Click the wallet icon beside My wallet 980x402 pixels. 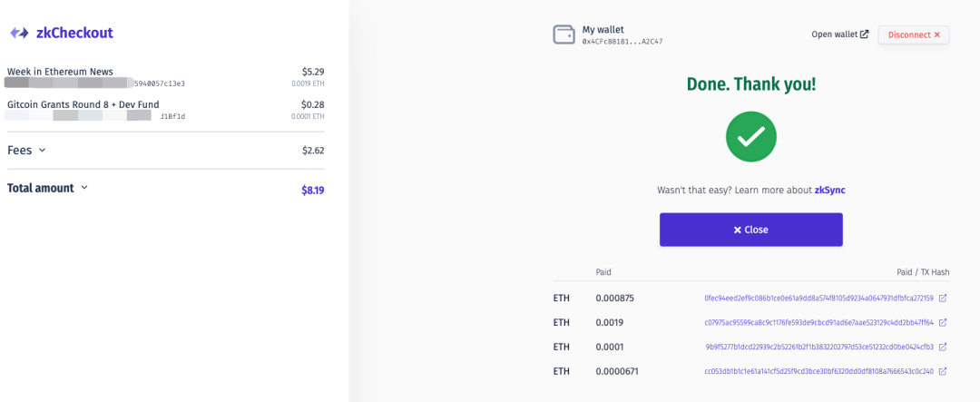563,35
